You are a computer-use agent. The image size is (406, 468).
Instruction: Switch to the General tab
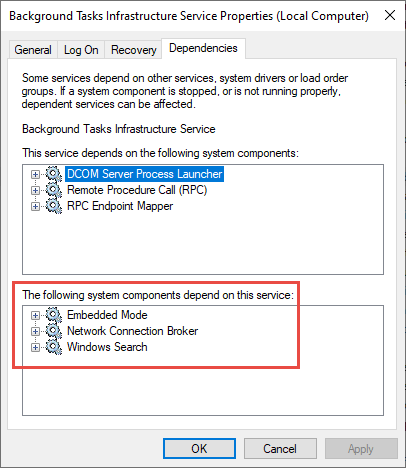pyautogui.click(x=33, y=50)
